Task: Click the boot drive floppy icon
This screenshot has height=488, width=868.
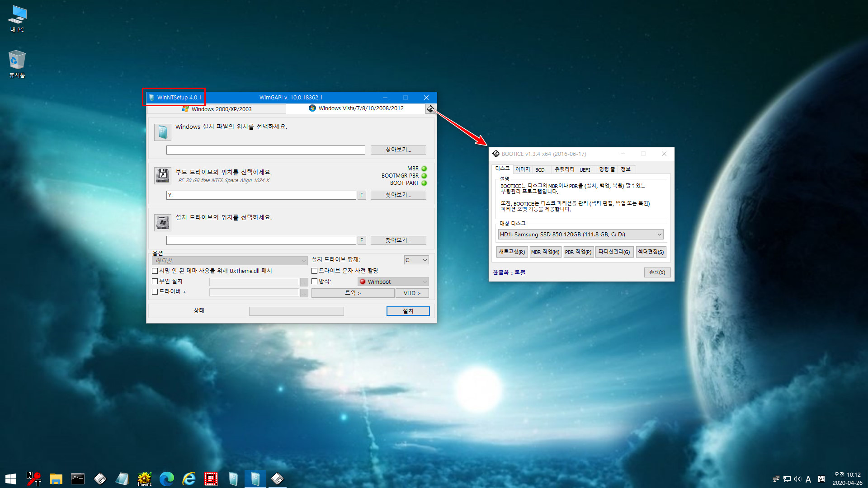Action: [163, 175]
